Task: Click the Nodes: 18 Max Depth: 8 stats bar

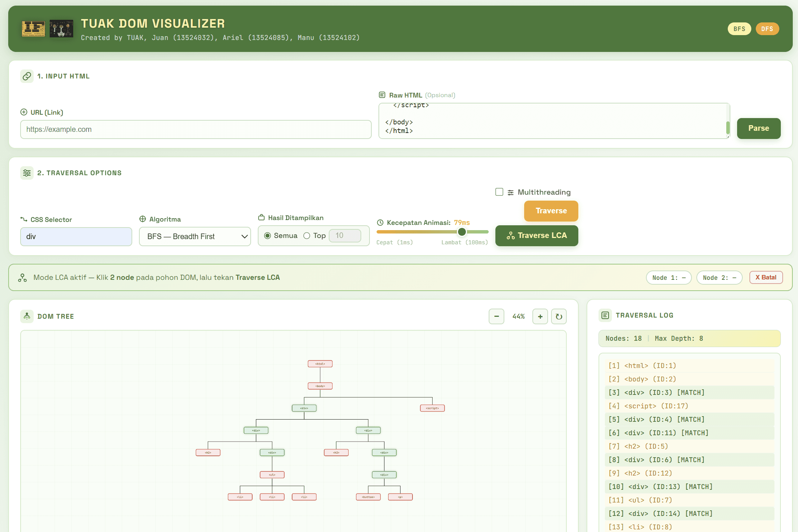Action: pos(689,338)
